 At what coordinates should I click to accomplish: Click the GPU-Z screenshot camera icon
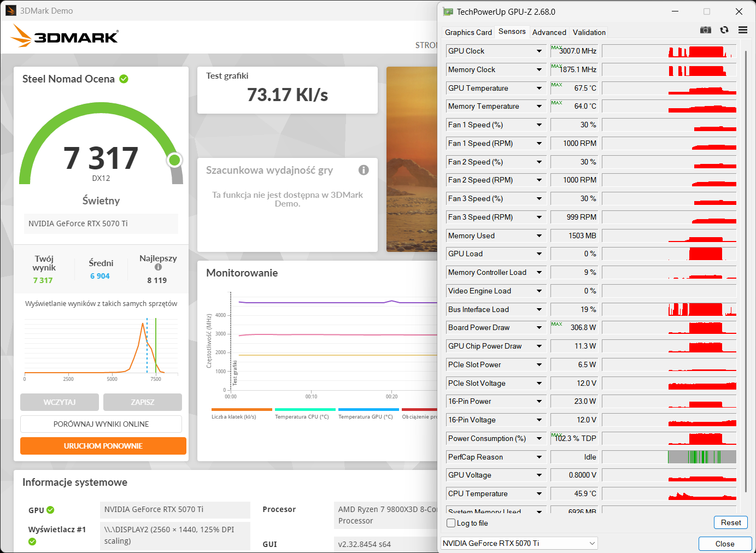[706, 30]
